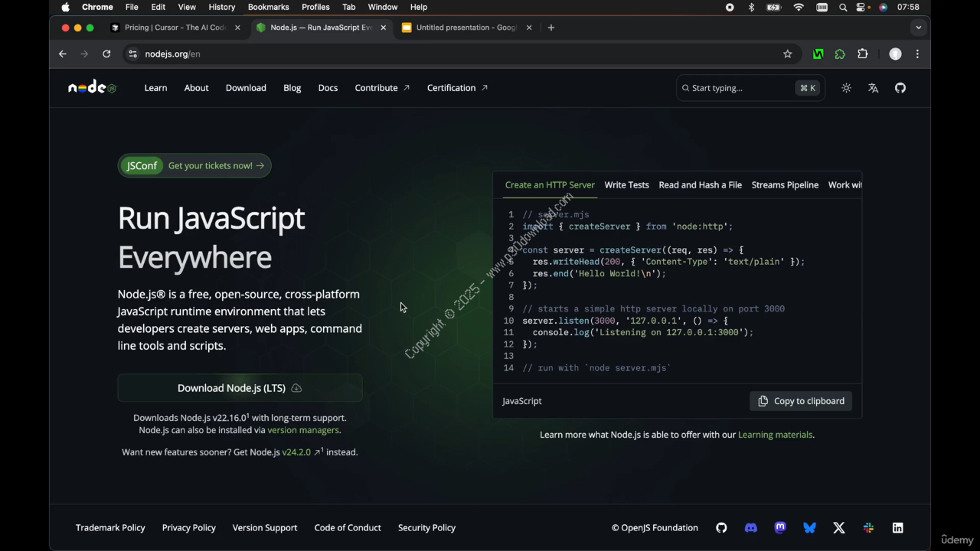Viewport: 980px width, 551px height.
Task: Open Code of Conduct footer link
Action: pyautogui.click(x=348, y=528)
